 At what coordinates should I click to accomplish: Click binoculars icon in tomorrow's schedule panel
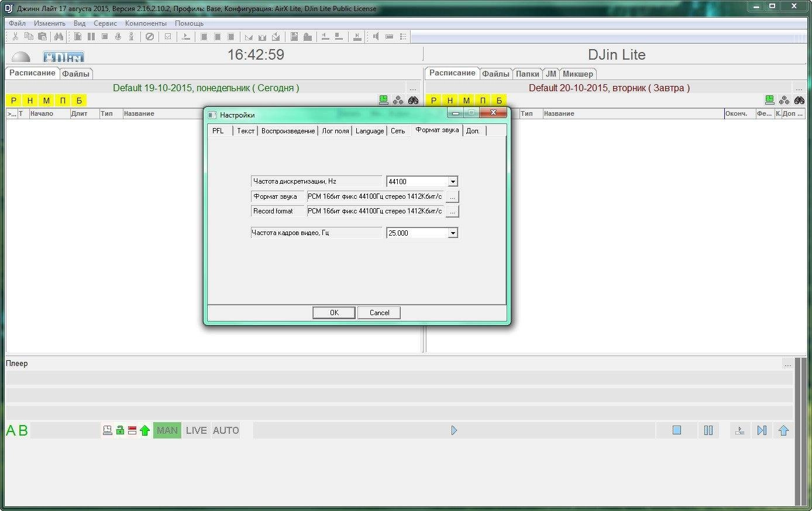coord(799,100)
